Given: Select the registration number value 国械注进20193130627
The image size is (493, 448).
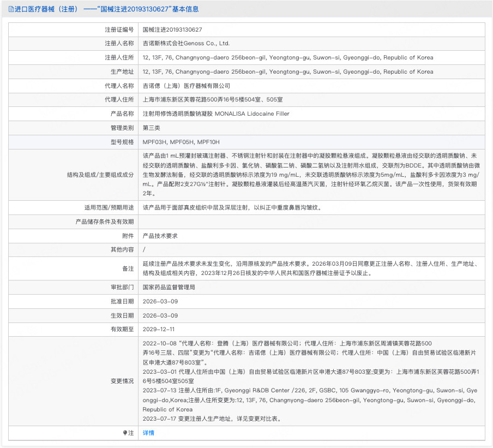Looking at the screenshot, I should [x=172, y=29].
